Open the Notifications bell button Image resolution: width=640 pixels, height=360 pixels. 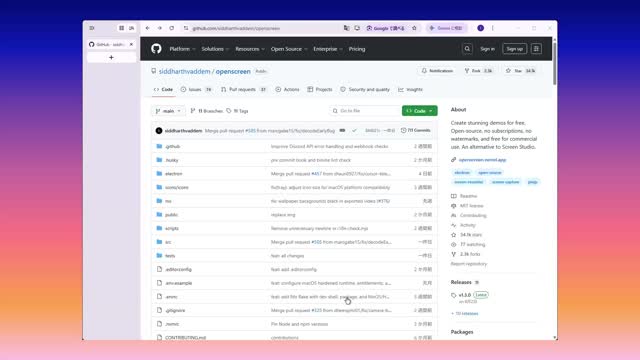click(437, 71)
